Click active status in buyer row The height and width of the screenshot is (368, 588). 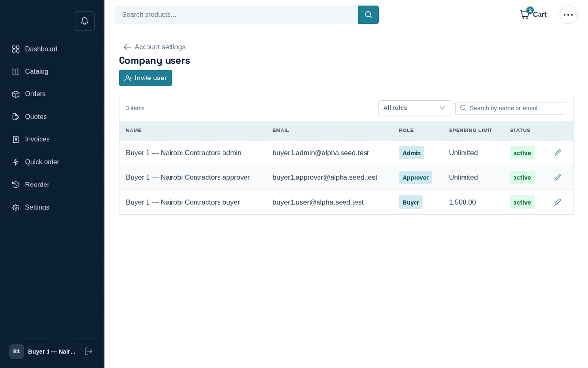[522, 202]
